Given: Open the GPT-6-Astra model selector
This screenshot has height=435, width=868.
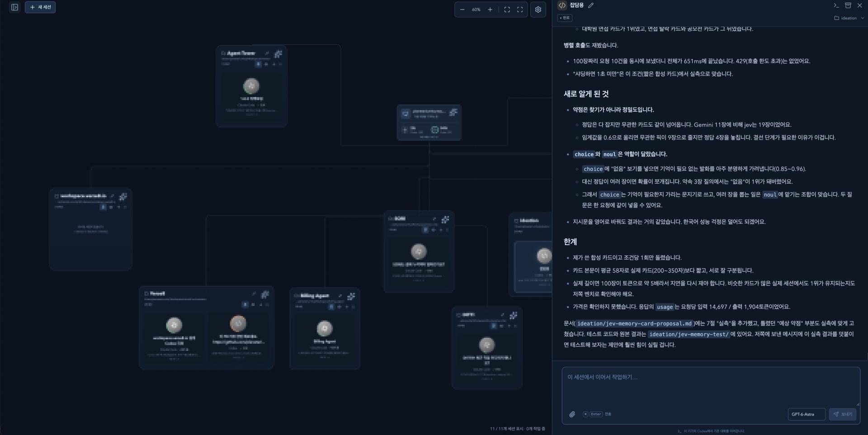Looking at the screenshot, I should click(x=806, y=414).
